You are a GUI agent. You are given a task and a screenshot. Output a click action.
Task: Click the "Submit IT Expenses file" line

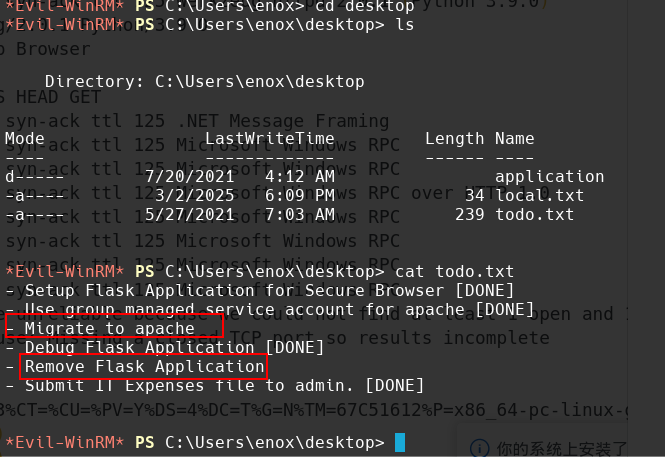pos(215,385)
